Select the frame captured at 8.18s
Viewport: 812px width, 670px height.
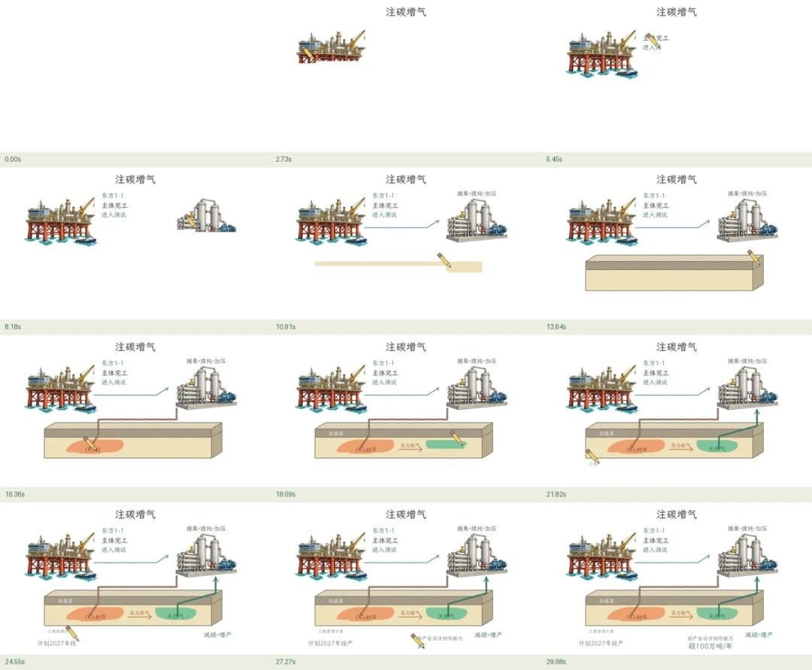point(135,244)
